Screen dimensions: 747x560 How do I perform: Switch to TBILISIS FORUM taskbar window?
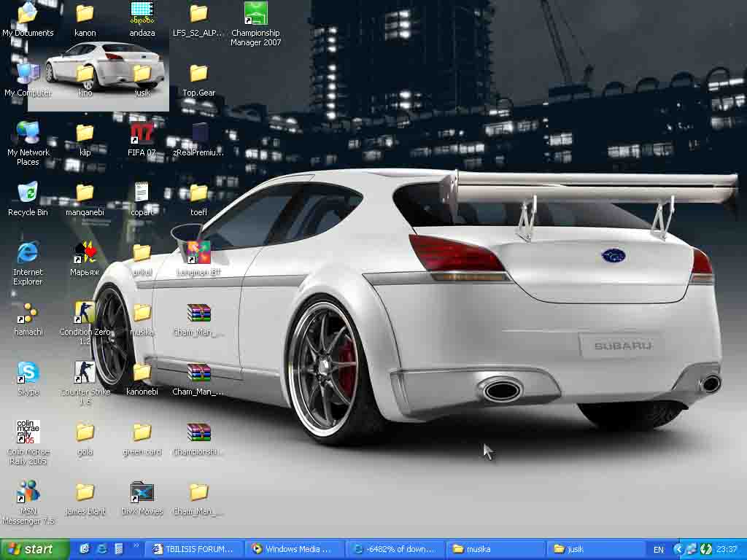(193, 549)
